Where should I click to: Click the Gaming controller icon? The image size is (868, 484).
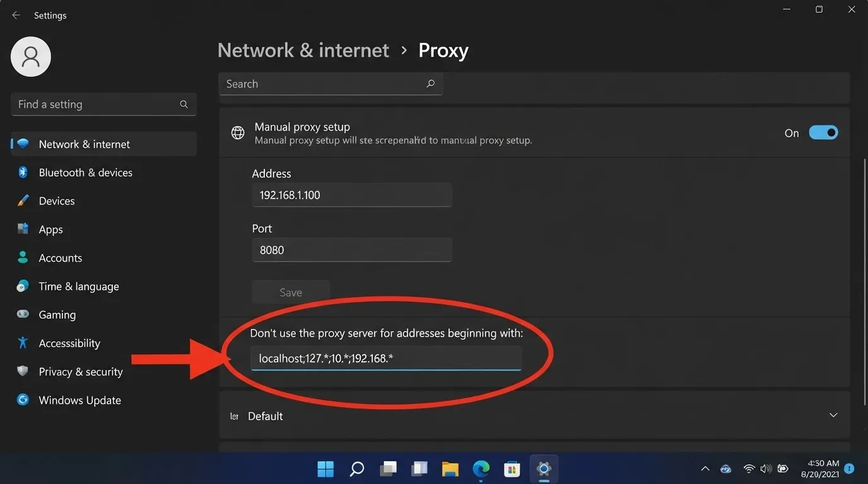(x=23, y=314)
